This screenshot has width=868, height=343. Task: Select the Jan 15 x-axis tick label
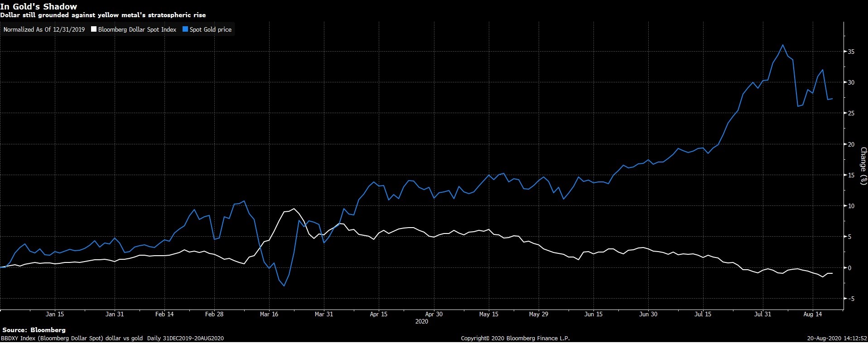(x=55, y=314)
